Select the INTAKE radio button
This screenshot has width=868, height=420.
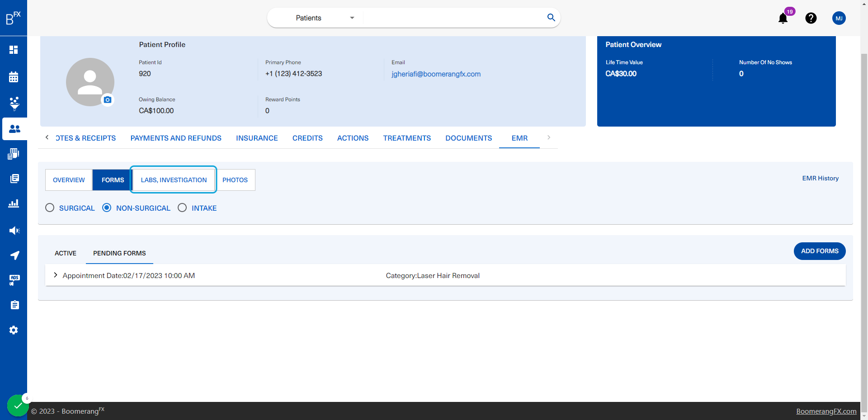(x=182, y=208)
